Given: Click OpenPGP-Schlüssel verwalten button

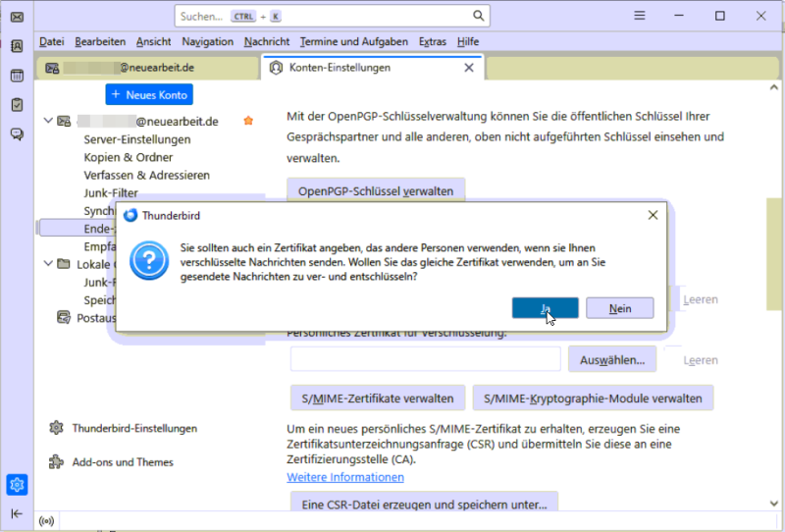Looking at the screenshot, I should pyautogui.click(x=376, y=190).
